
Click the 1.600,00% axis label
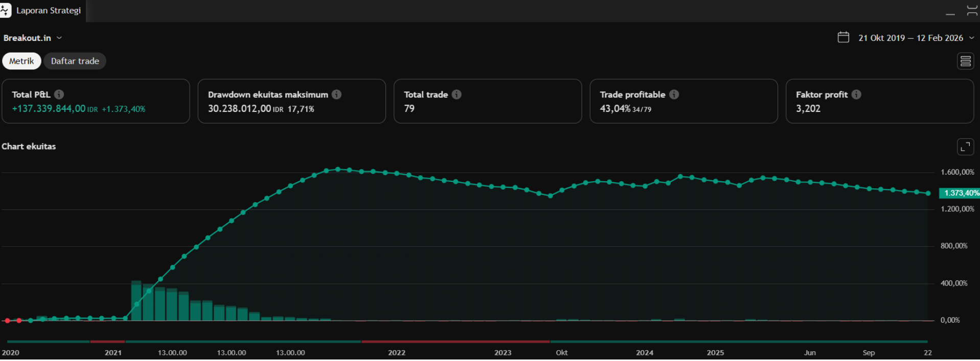tap(958, 172)
